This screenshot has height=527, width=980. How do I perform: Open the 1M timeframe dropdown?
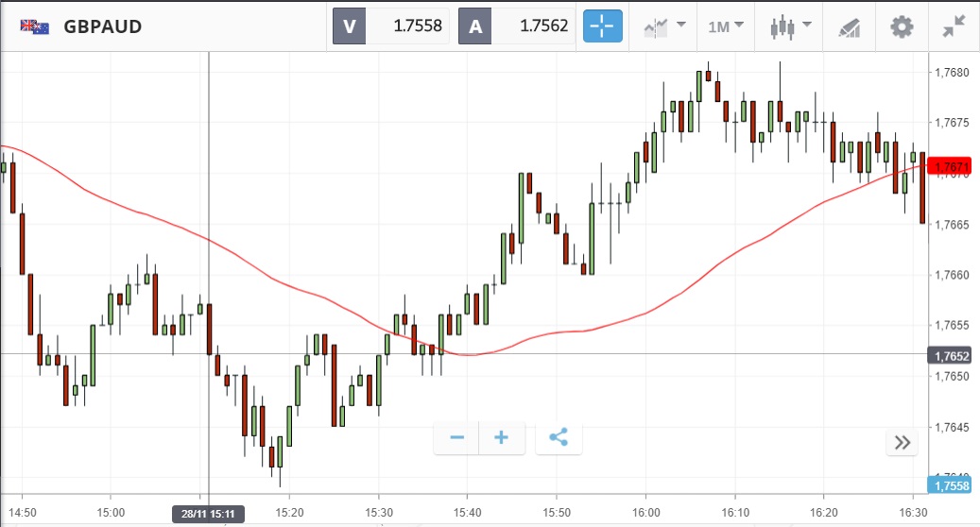[725, 26]
